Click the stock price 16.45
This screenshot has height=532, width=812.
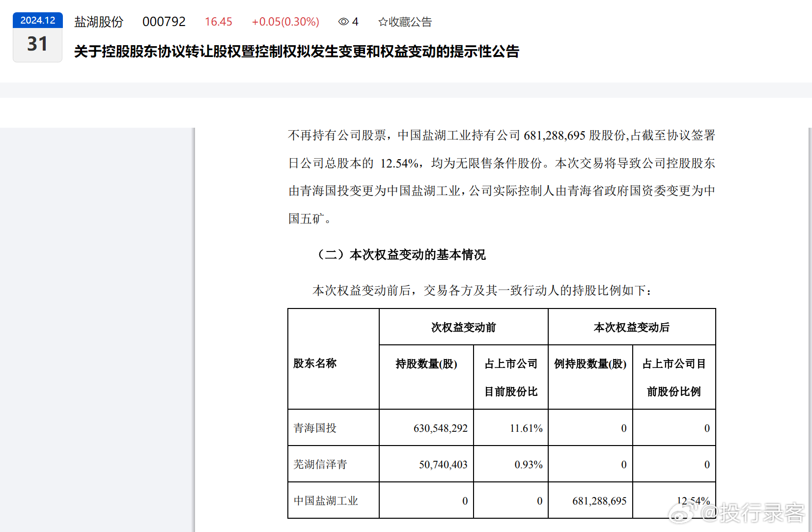pos(219,22)
